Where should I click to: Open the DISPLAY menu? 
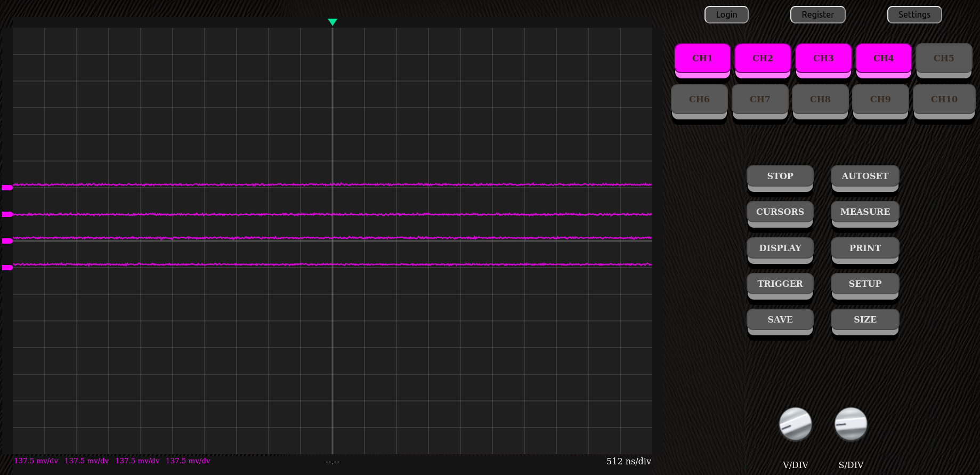[x=780, y=248]
